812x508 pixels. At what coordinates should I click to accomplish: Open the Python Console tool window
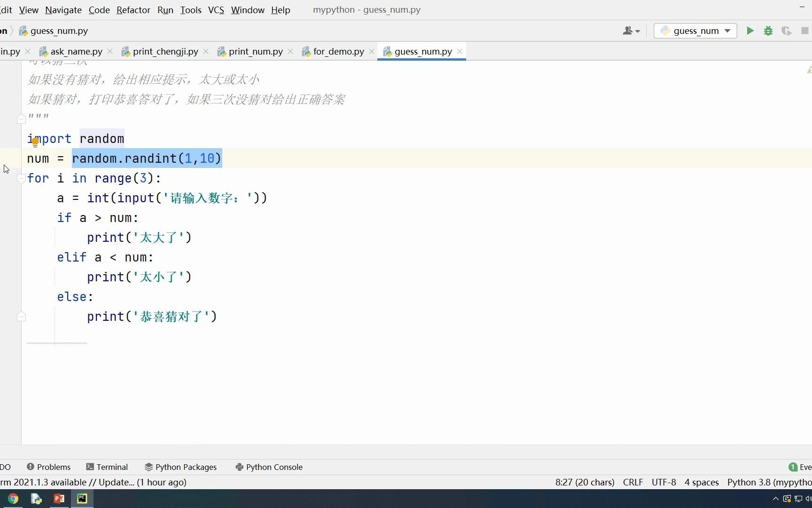[269, 467]
